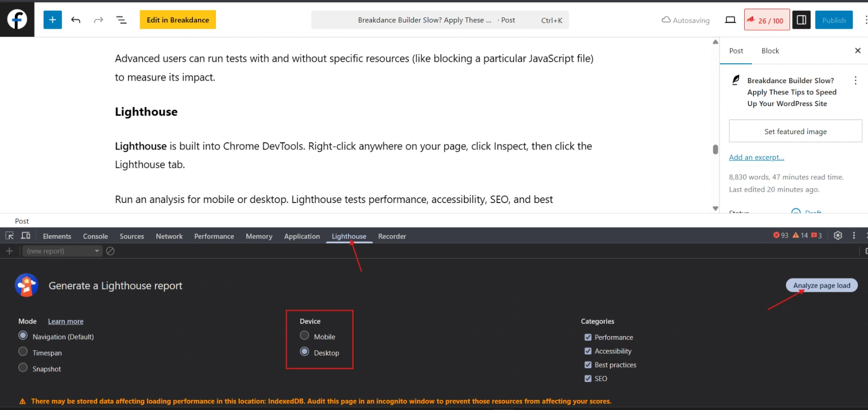Viewport: 868px width, 410px height.
Task: Click the Lighthouse logo icon
Action: (x=26, y=285)
